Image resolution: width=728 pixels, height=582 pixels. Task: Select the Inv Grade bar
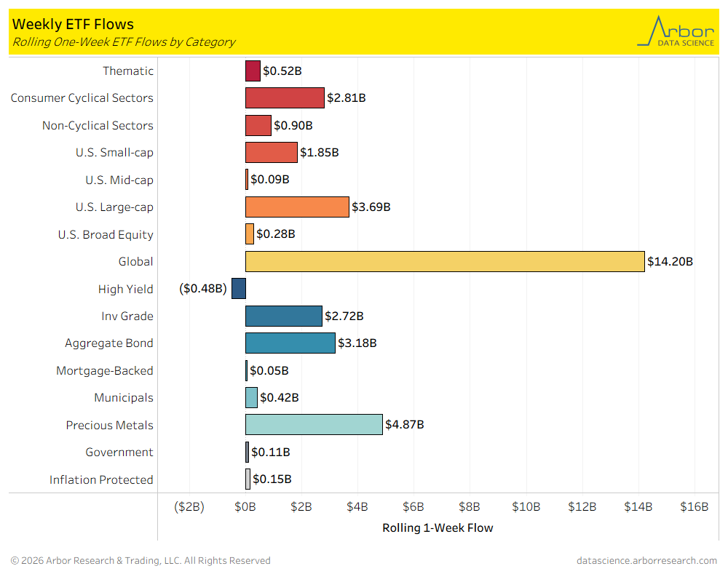(283, 316)
